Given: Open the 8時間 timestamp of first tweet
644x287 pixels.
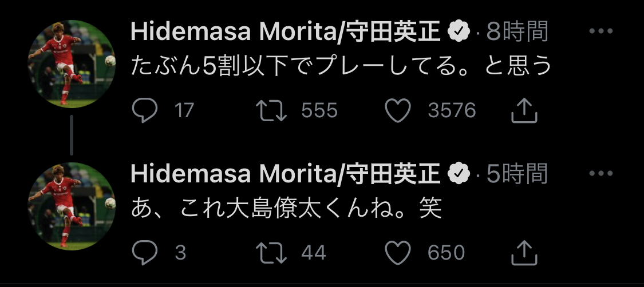Looking at the screenshot, I should (517, 33).
